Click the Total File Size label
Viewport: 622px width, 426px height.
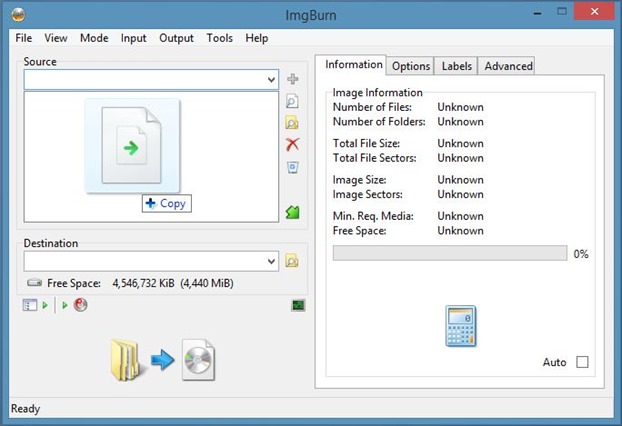pos(366,143)
